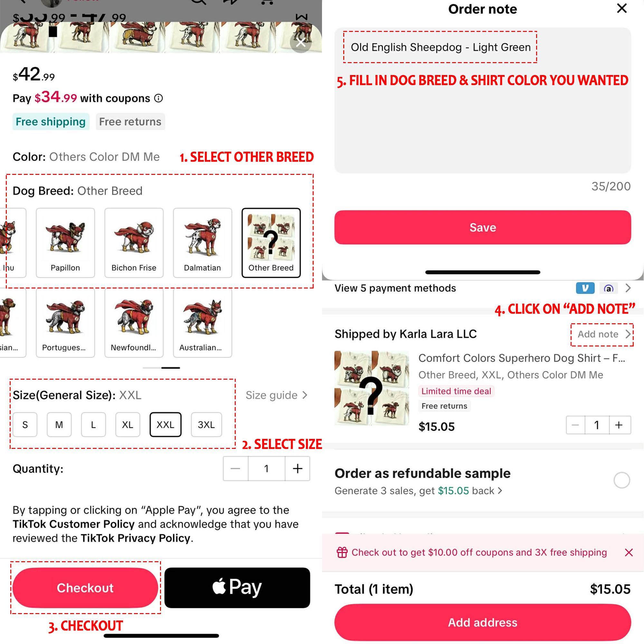Choose the Dalmatian breed option
This screenshot has height=644, width=644.
tap(202, 243)
